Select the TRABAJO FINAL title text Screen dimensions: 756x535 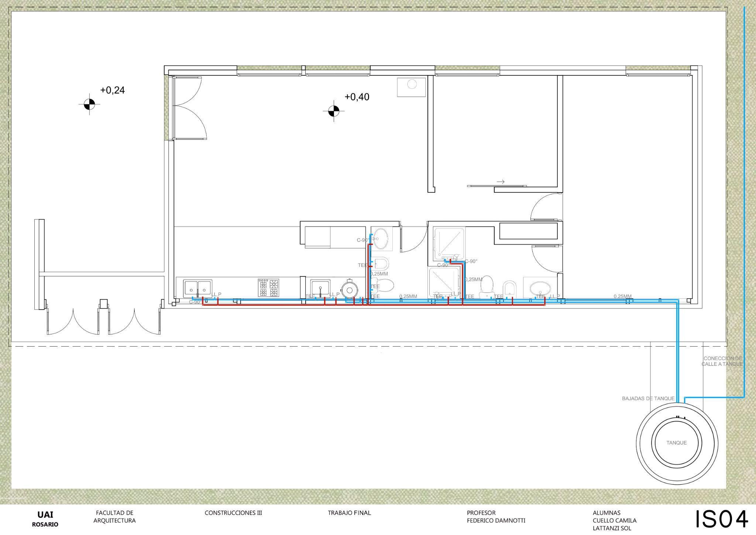point(349,513)
